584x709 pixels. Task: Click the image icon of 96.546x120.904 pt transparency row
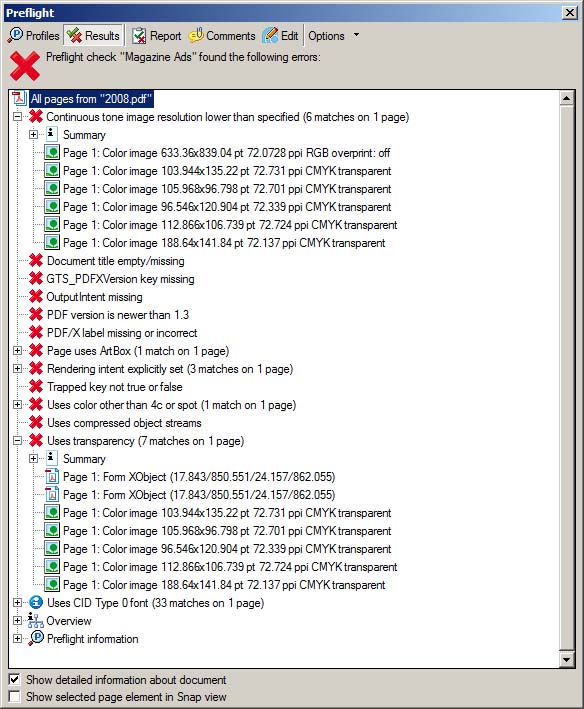52,548
